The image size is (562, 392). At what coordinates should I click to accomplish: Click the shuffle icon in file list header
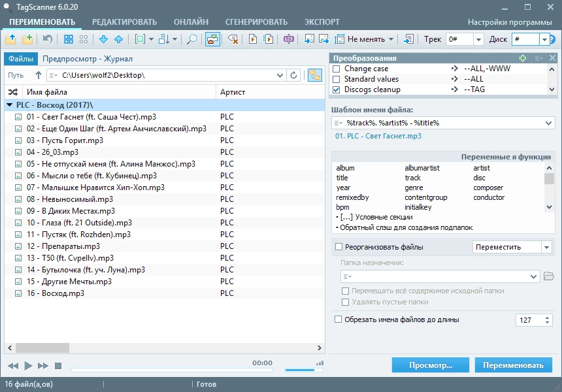point(13,92)
